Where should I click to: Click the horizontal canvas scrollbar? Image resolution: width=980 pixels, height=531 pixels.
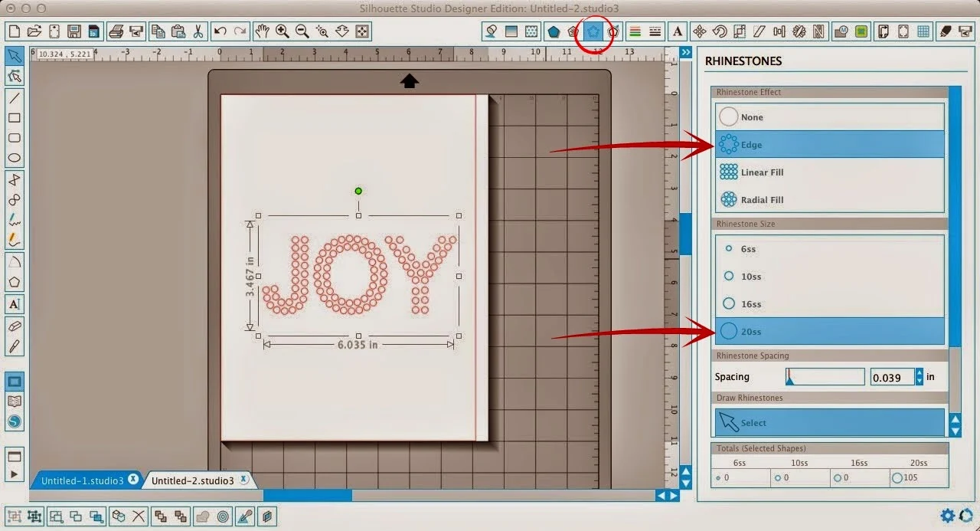308,496
